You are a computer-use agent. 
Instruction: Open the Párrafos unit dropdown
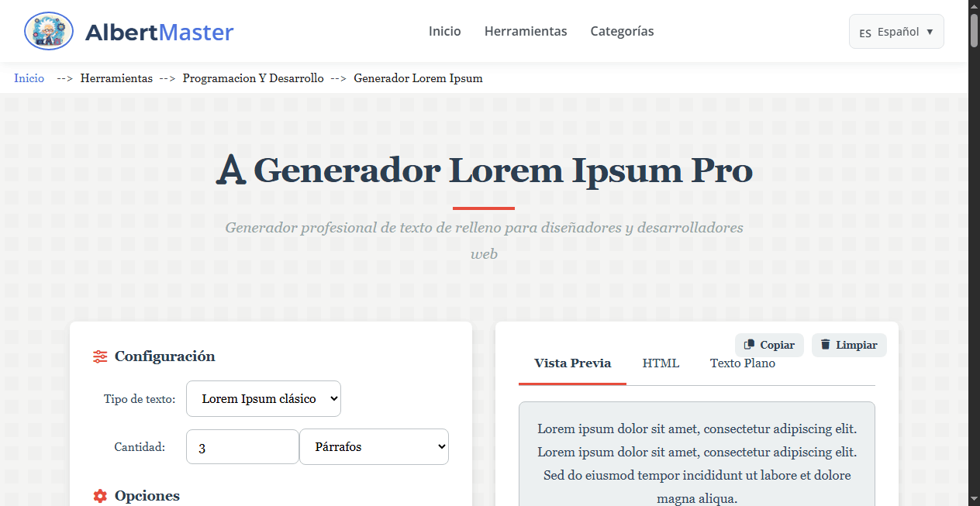point(374,446)
